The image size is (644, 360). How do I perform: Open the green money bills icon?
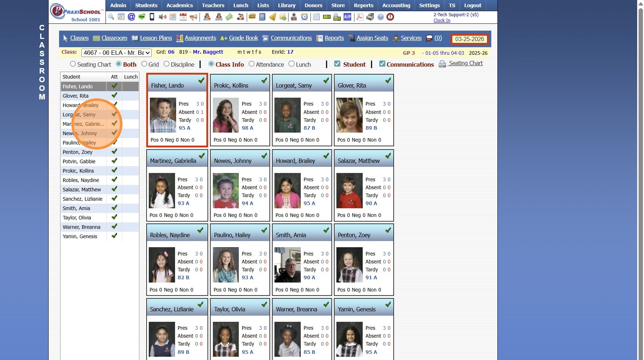click(x=229, y=17)
